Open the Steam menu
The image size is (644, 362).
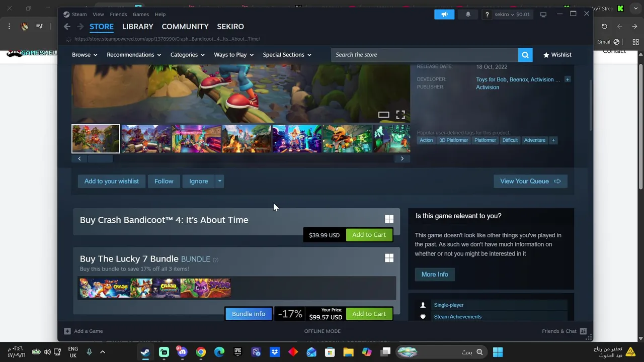[79, 15]
